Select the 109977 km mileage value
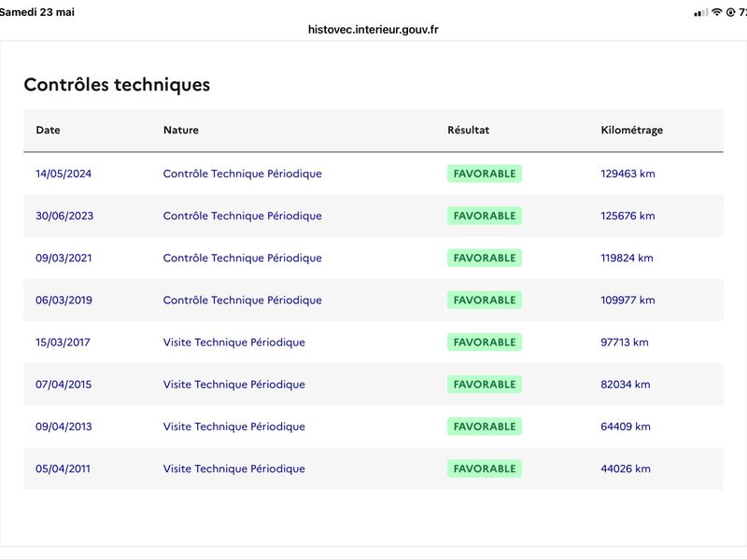 pos(627,300)
